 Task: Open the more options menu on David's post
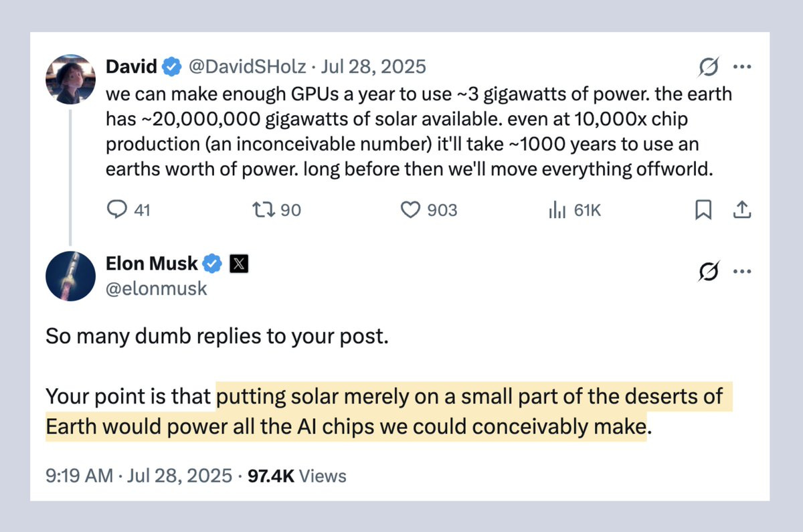pos(743,66)
